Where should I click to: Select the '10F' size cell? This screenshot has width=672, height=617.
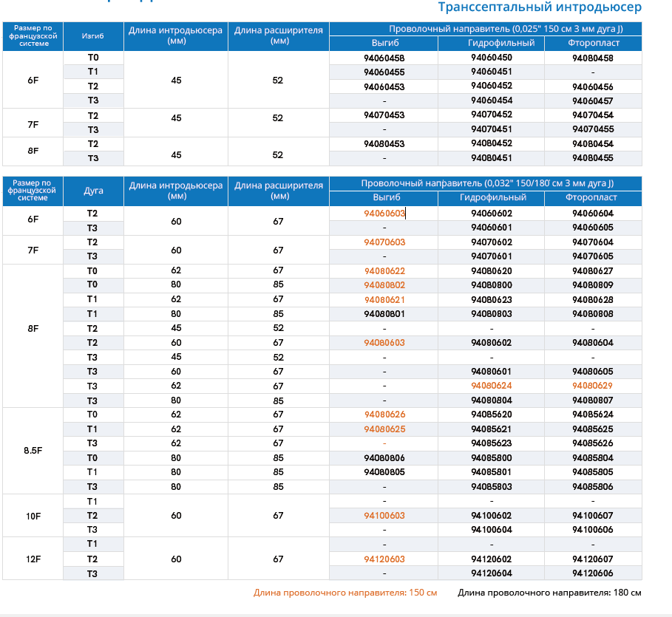click(x=33, y=517)
